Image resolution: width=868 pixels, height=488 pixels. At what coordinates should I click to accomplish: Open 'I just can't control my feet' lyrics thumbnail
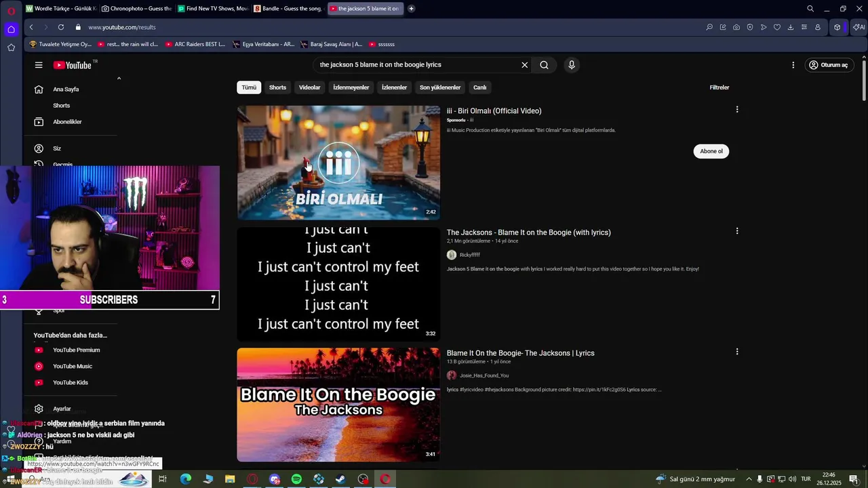tap(338, 284)
